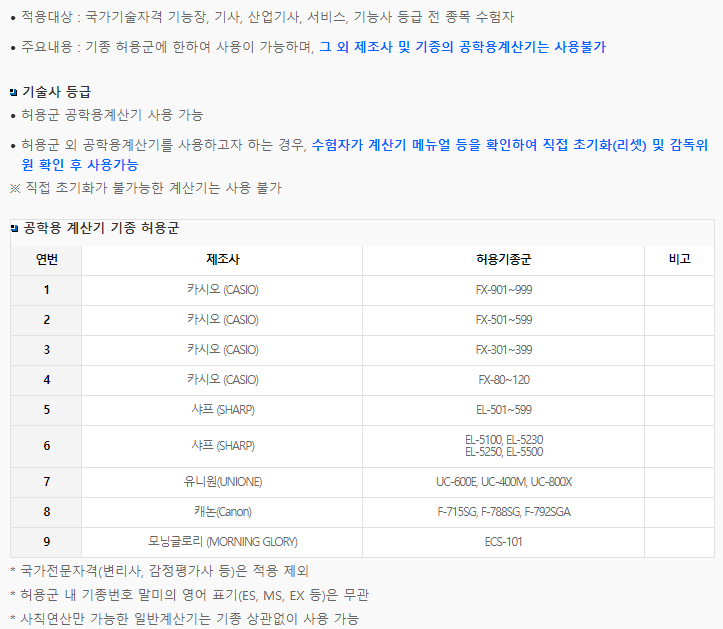Click '카시오 (CASIO)' in row 3
The image size is (723, 629).
click(x=222, y=350)
